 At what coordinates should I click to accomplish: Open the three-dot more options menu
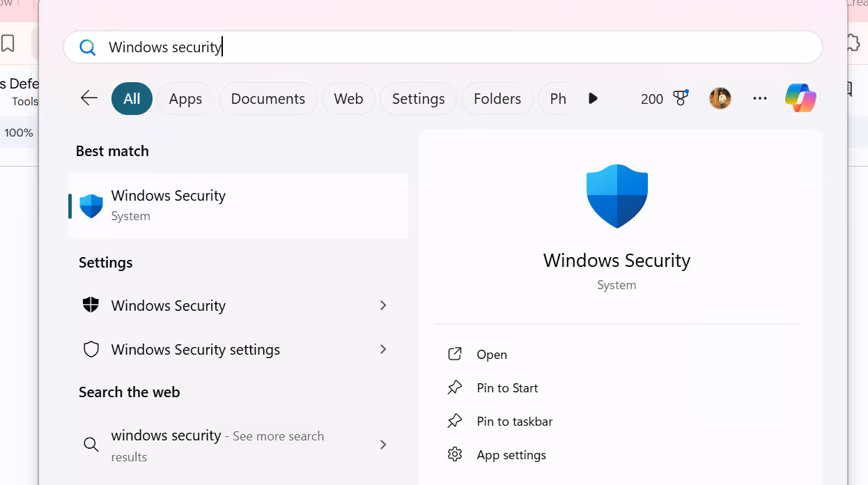760,99
